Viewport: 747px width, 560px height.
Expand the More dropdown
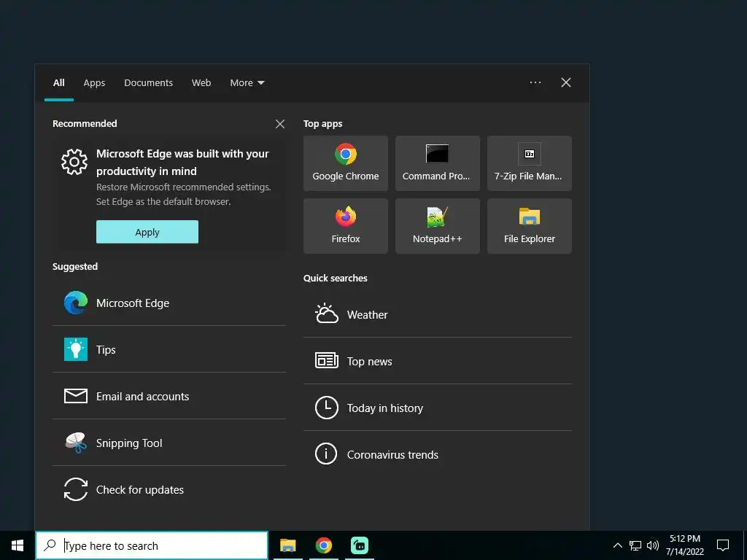[x=247, y=83]
